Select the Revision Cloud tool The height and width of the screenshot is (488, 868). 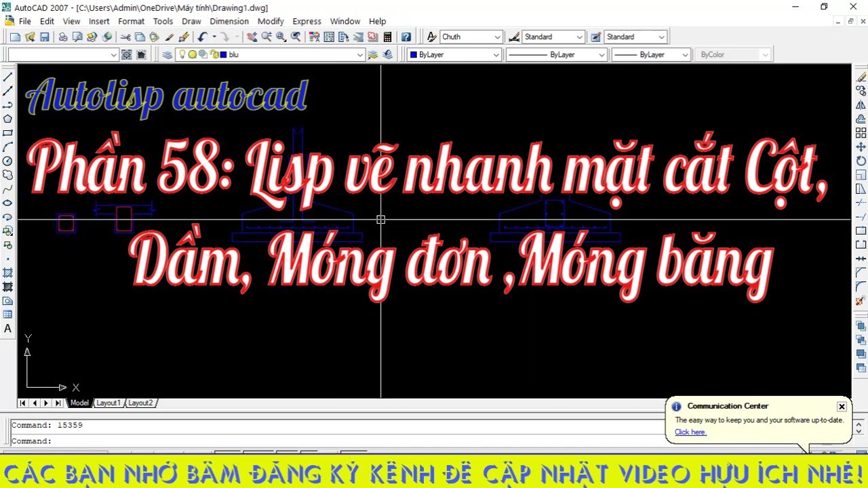pos(8,175)
